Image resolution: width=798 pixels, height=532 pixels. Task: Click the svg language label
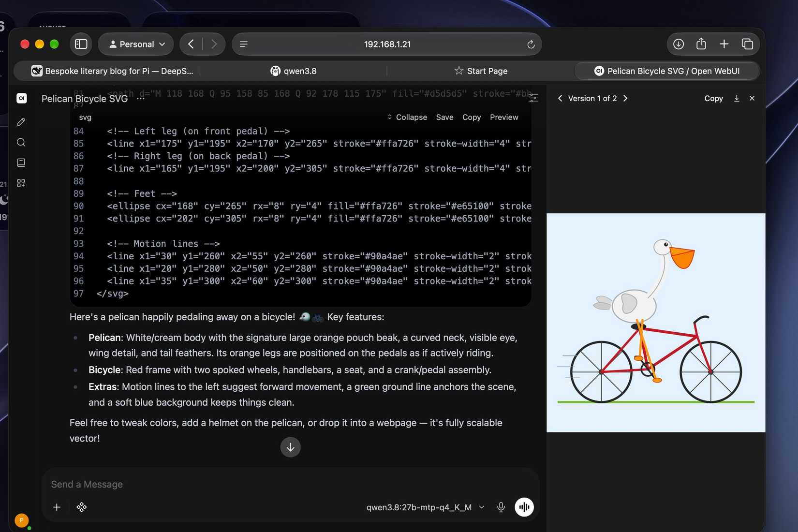[85, 117]
